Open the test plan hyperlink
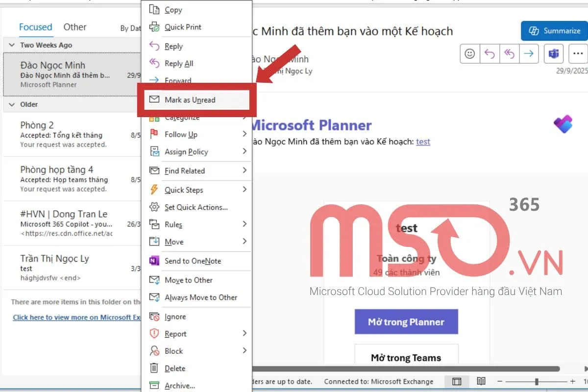This screenshot has height=392, width=588. coord(423,142)
